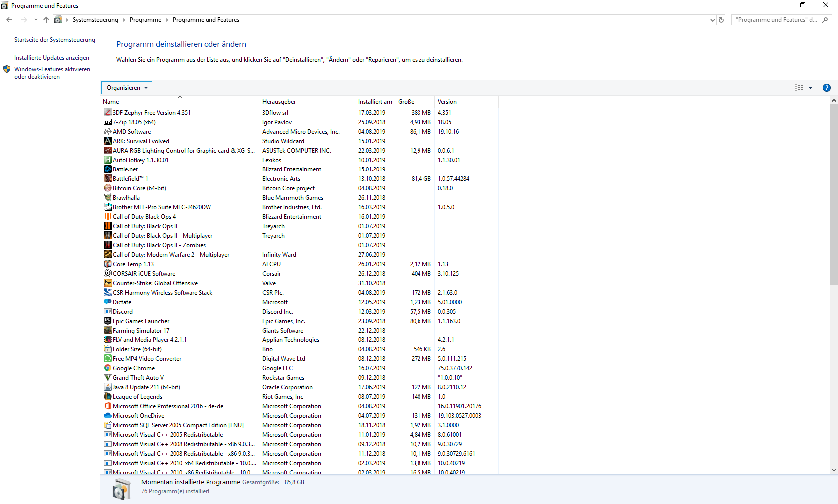Select the Bitcoin Core icon

coord(107,188)
